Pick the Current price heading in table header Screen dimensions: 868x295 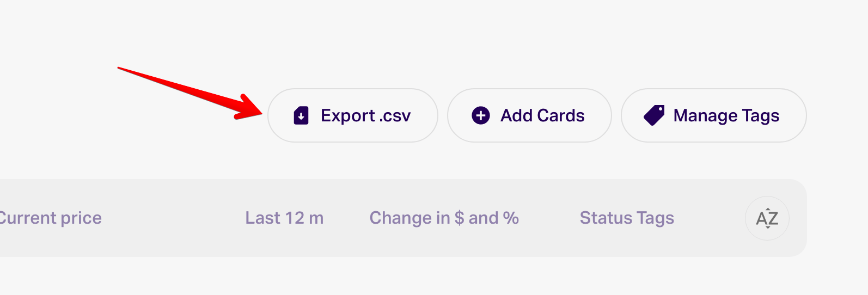click(50, 218)
